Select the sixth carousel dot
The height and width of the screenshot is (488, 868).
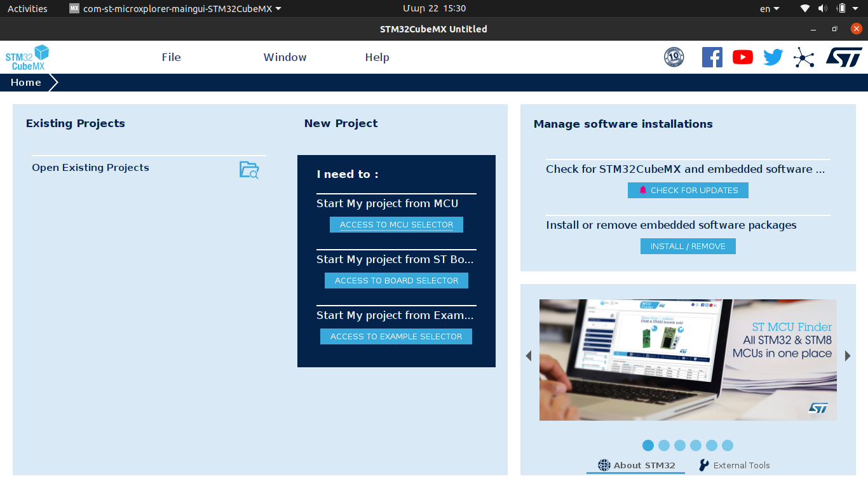(x=728, y=445)
